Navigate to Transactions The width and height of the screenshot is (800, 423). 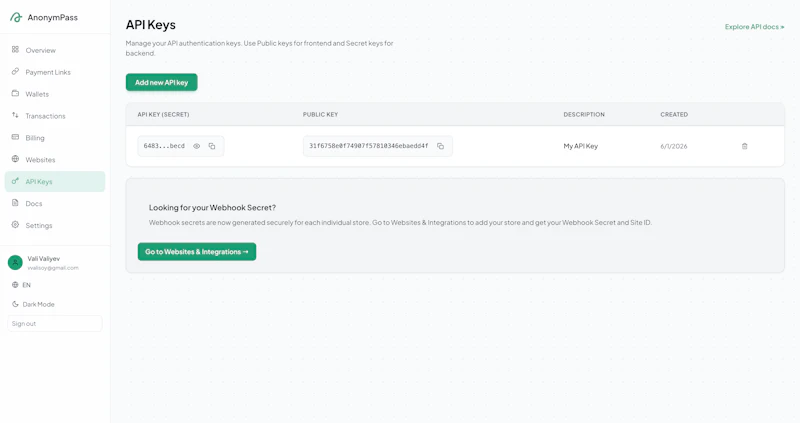pyautogui.click(x=55, y=116)
